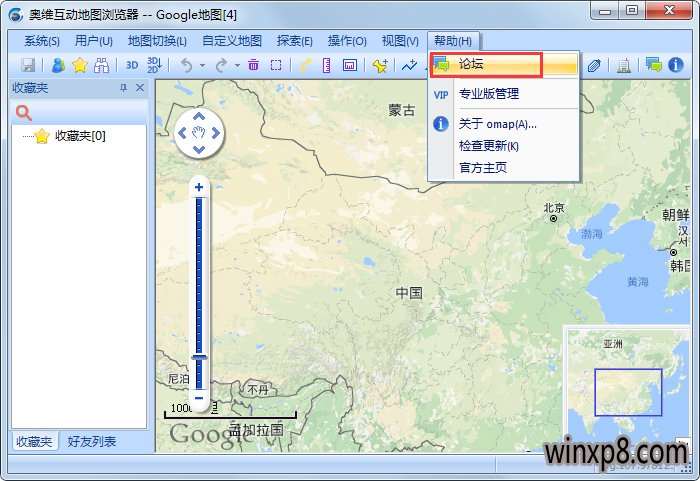Open the 操作(O) menu
This screenshot has width=700, height=481.
click(x=347, y=41)
